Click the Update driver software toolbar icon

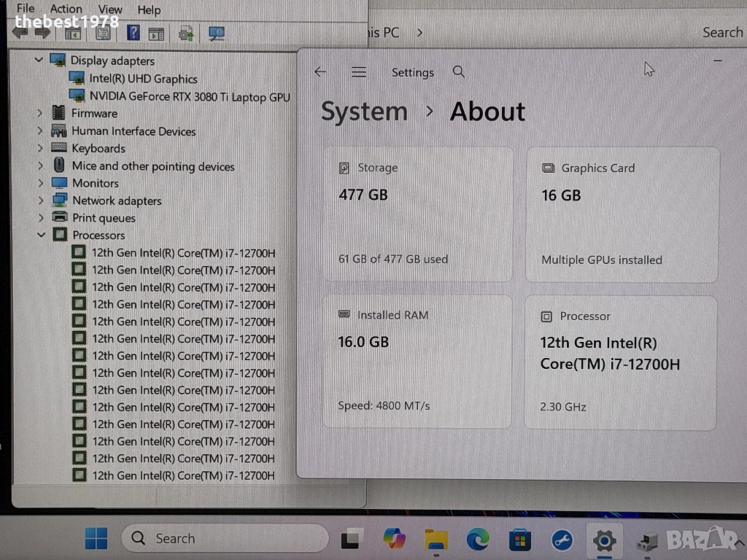tap(187, 33)
